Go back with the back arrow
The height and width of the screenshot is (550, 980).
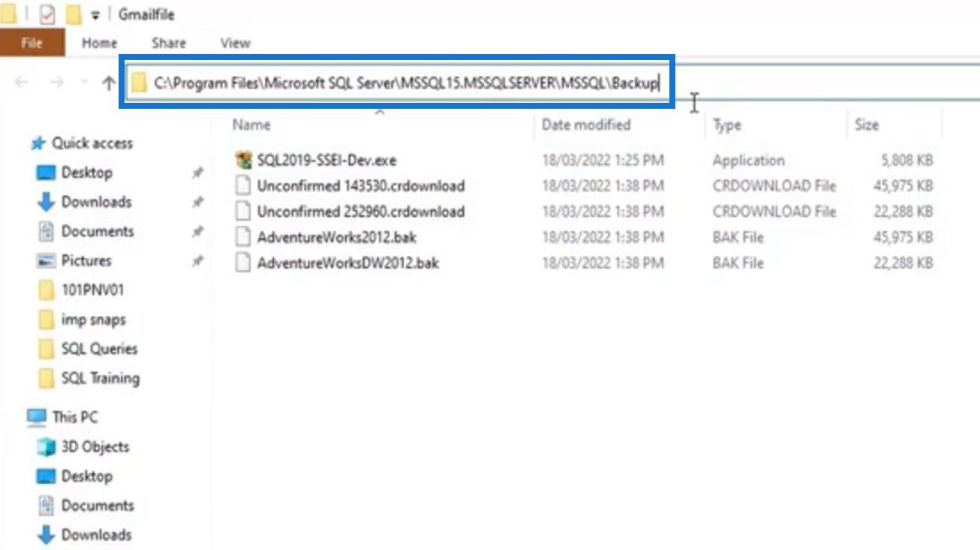pyautogui.click(x=21, y=83)
